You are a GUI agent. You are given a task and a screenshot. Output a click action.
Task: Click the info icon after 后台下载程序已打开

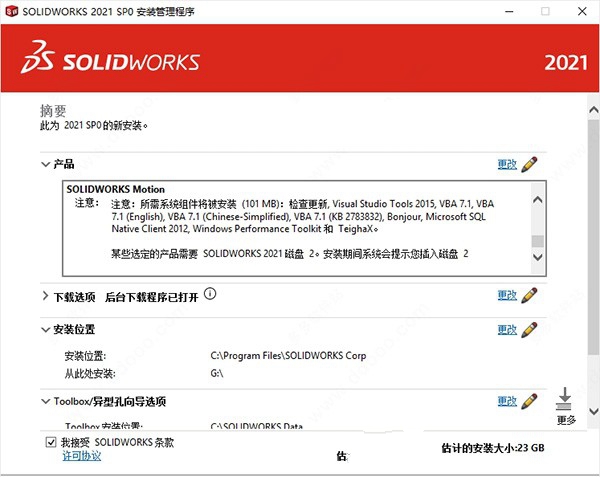(210, 294)
